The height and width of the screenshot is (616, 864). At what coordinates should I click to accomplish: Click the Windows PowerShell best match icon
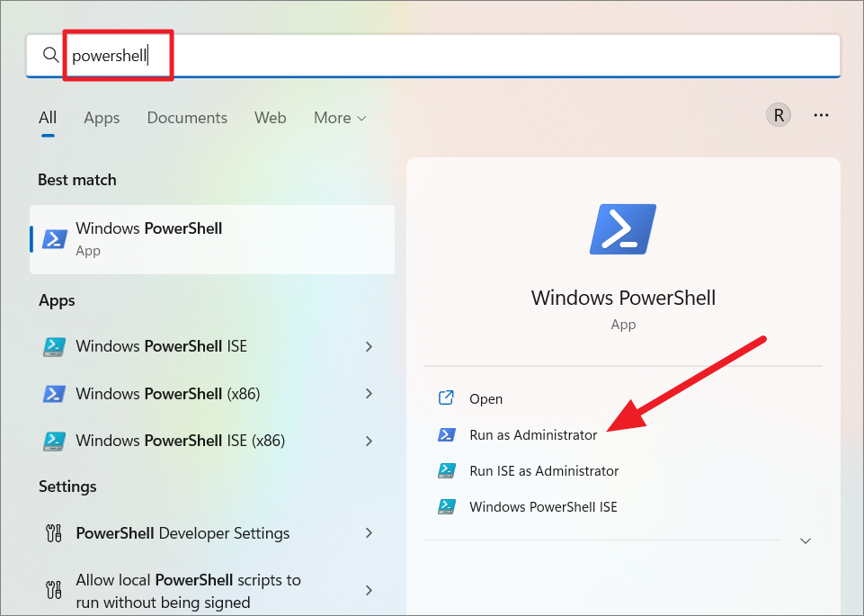coord(55,239)
